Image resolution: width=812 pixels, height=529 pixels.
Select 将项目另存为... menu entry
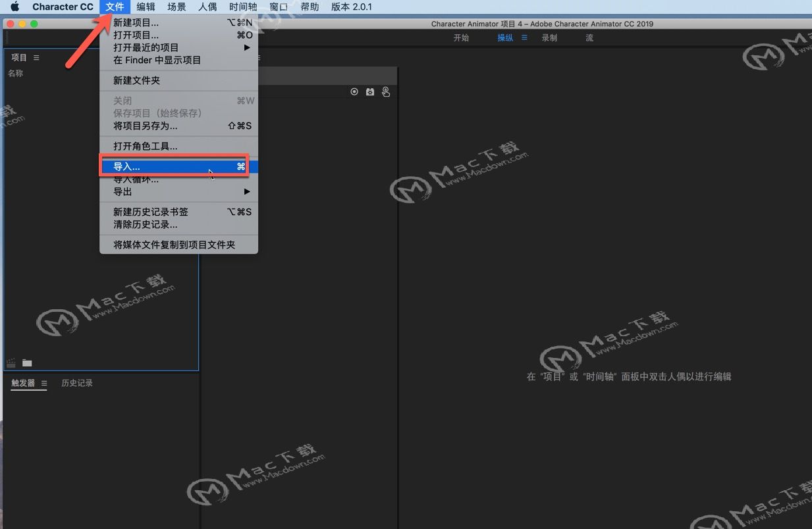click(178, 126)
